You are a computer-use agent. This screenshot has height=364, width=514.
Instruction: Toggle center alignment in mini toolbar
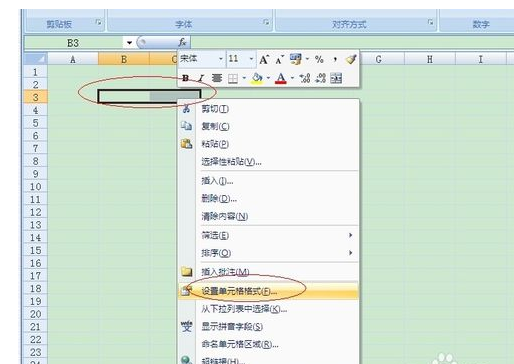pyautogui.click(x=217, y=78)
